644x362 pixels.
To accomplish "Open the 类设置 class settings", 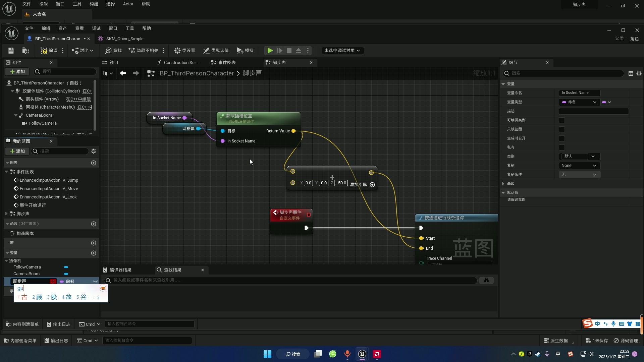I will point(184,51).
